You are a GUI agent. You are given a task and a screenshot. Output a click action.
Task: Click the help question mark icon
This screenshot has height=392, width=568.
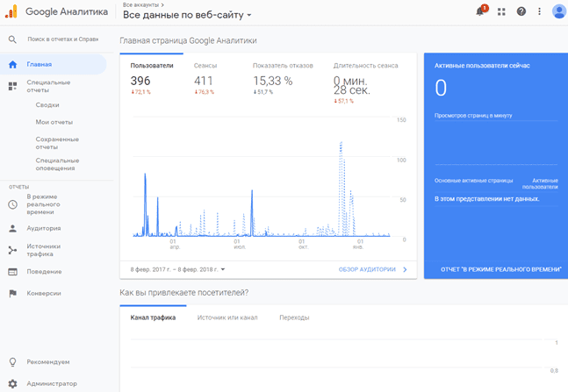pos(521,11)
